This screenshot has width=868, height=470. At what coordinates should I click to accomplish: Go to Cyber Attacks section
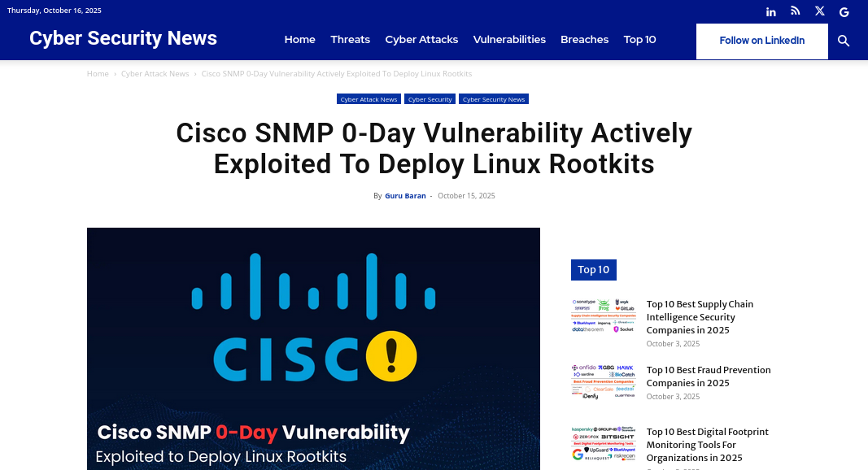click(421, 39)
